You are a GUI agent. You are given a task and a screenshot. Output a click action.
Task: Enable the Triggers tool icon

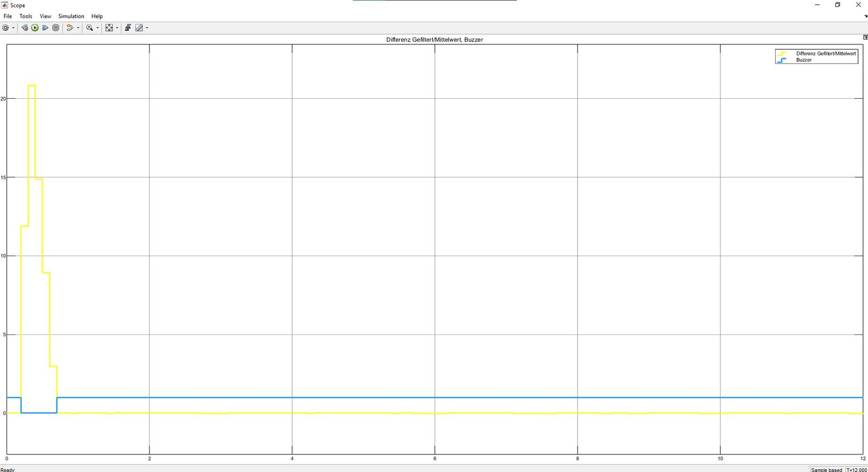pos(128,28)
